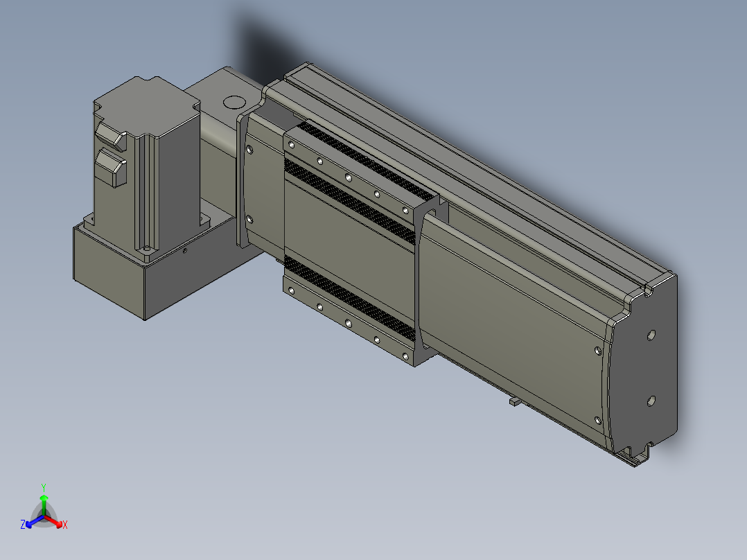Click the red X axis on orientation triad
The image size is (747, 560).
point(56,521)
